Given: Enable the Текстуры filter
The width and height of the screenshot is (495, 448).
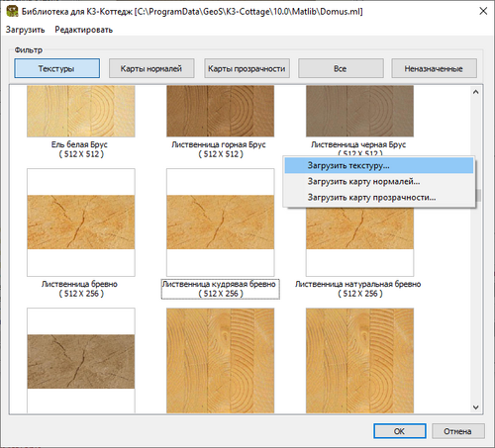Looking at the screenshot, I should 57,68.
